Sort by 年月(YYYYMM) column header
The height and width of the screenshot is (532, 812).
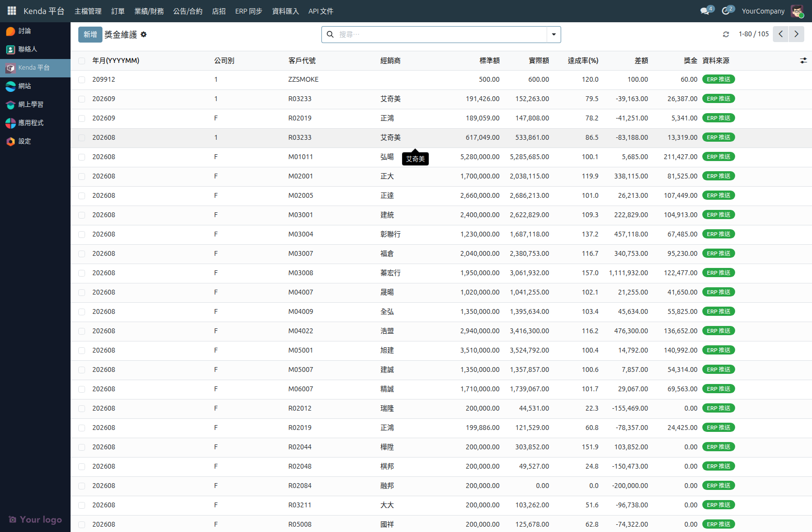[116, 60]
